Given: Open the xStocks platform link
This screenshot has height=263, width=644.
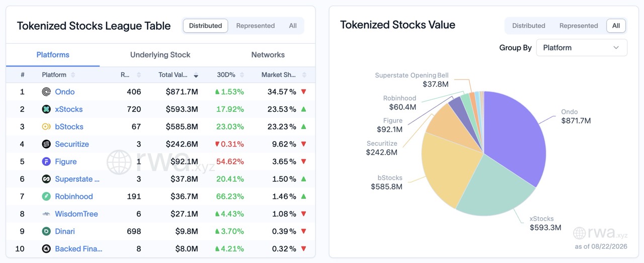Looking at the screenshot, I should (69, 109).
